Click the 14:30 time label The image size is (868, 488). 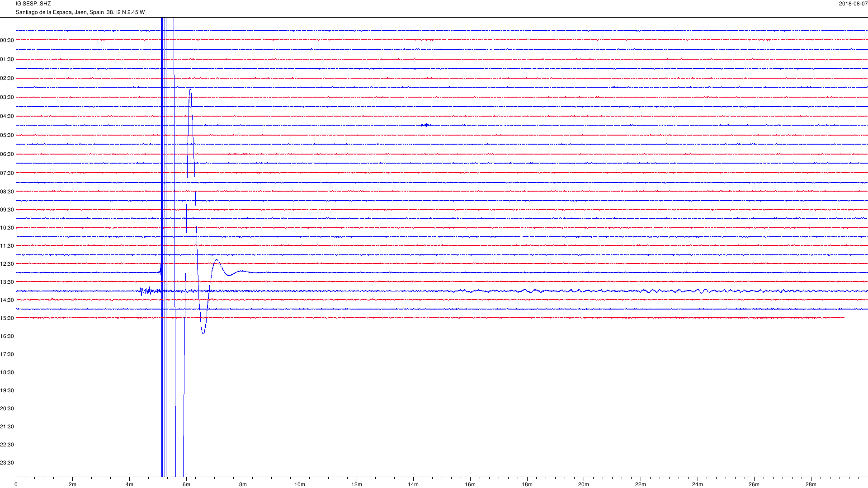(7, 300)
